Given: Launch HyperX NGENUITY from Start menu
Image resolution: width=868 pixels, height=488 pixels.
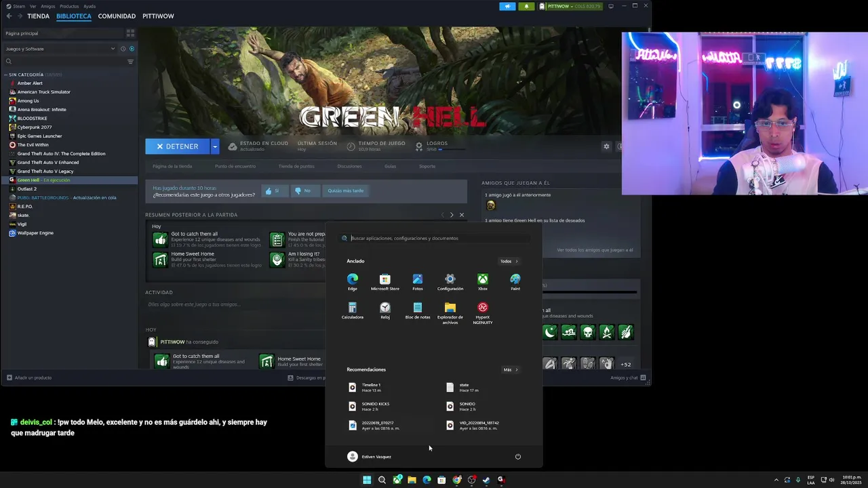Looking at the screenshot, I should tap(483, 313).
